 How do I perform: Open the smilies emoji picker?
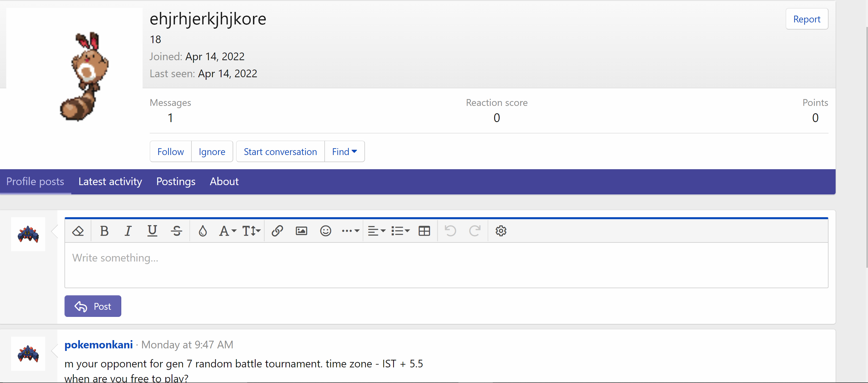click(x=325, y=231)
